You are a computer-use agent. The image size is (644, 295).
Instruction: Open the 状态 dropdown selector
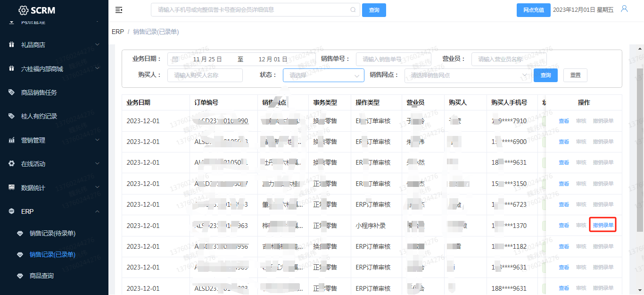(323, 75)
